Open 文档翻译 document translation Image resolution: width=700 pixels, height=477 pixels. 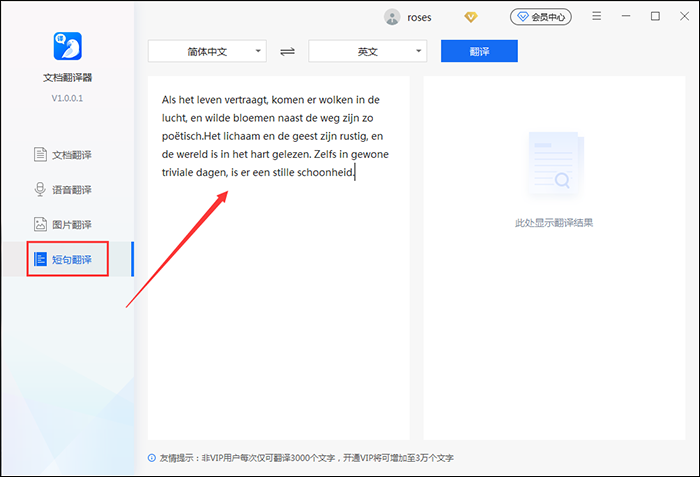(x=71, y=155)
